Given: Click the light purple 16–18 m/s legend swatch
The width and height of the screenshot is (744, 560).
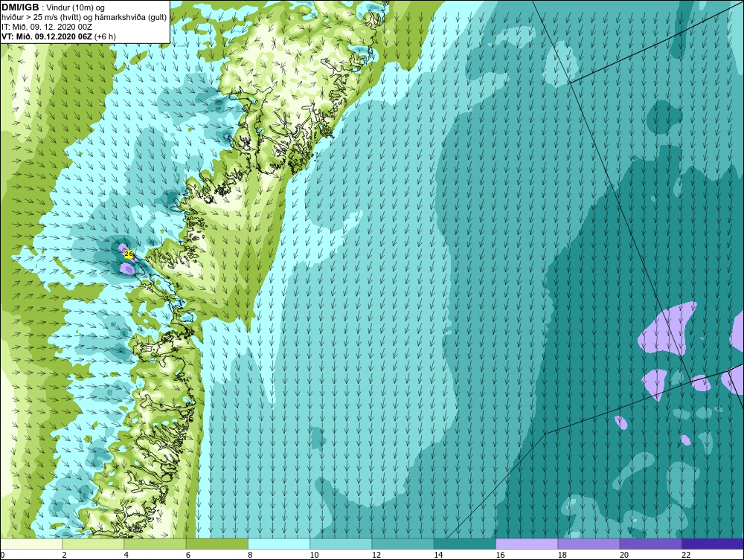Looking at the screenshot, I should pyautogui.click(x=527, y=544).
